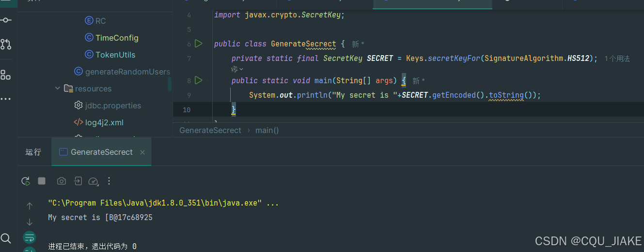
Task: Select the resources folder
Action: (x=93, y=89)
